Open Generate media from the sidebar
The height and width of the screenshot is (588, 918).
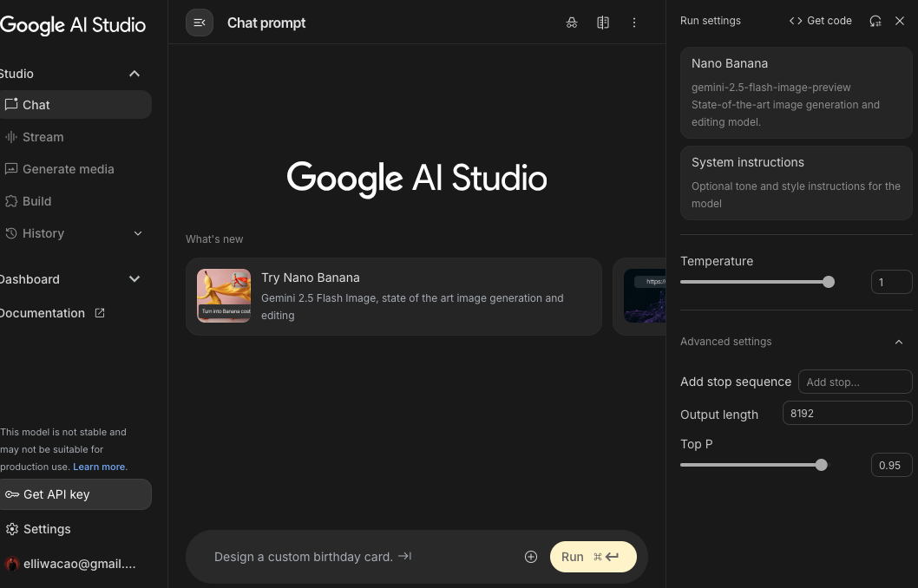68,169
